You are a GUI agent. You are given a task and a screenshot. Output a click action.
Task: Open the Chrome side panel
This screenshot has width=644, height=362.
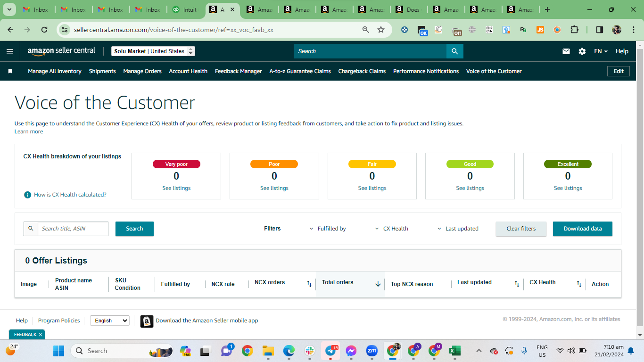[x=600, y=30]
